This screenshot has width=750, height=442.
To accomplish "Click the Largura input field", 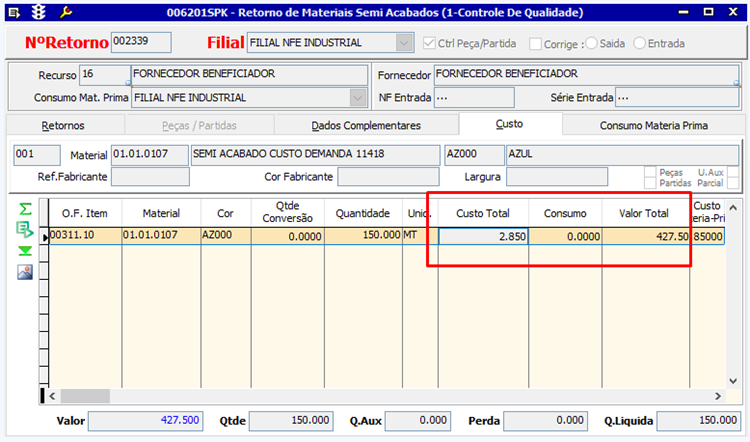I will 557,177.
